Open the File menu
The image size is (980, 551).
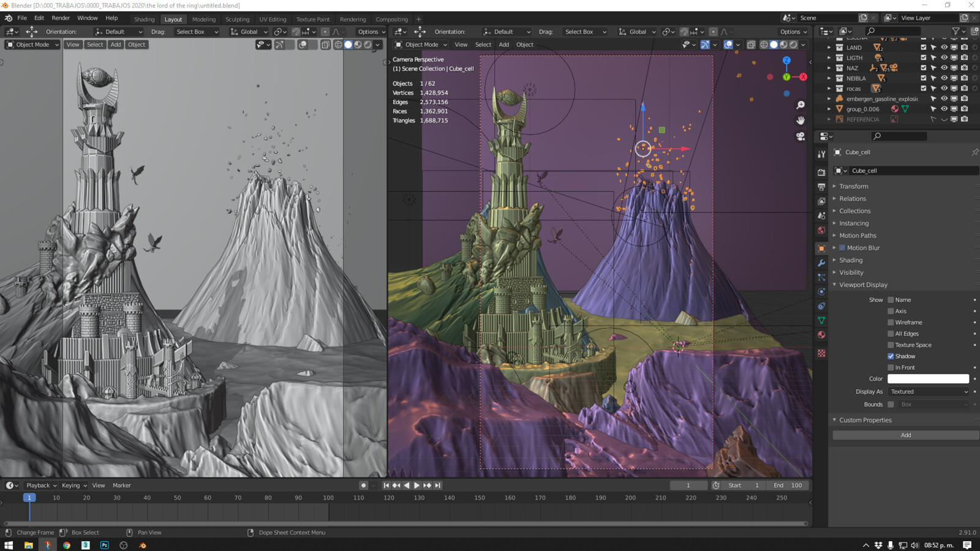22,18
